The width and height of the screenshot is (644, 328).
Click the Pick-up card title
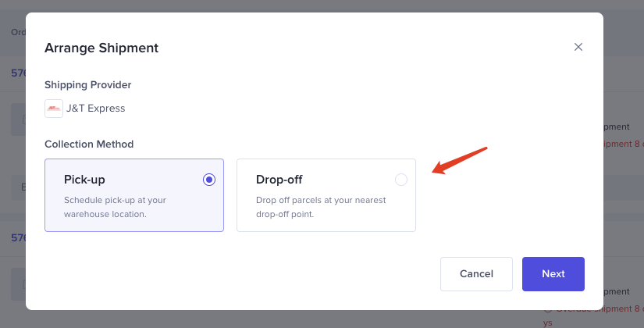click(x=84, y=180)
